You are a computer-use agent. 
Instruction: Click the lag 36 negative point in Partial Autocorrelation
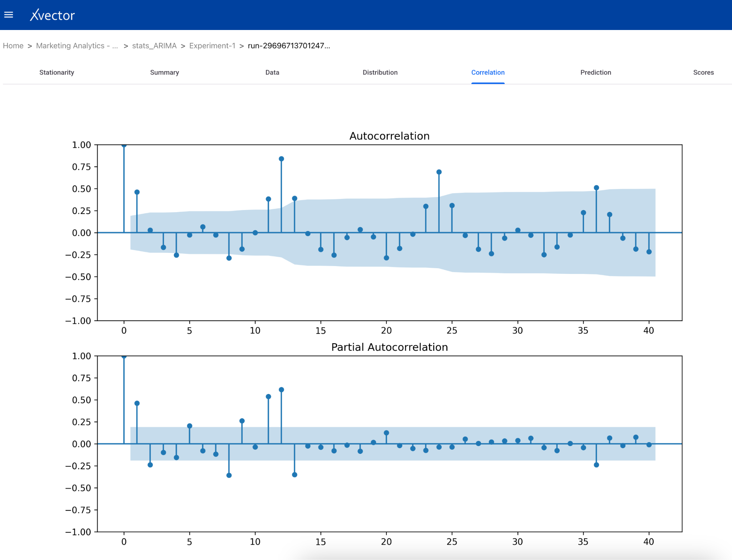[596, 465]
